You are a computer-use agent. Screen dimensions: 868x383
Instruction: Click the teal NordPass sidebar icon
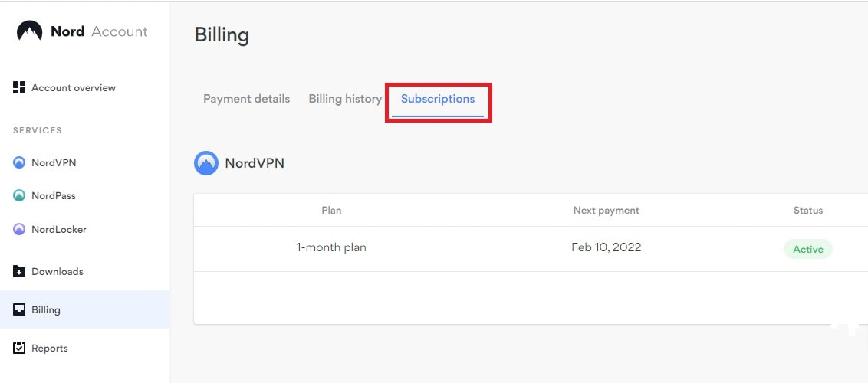click(20, 196)
